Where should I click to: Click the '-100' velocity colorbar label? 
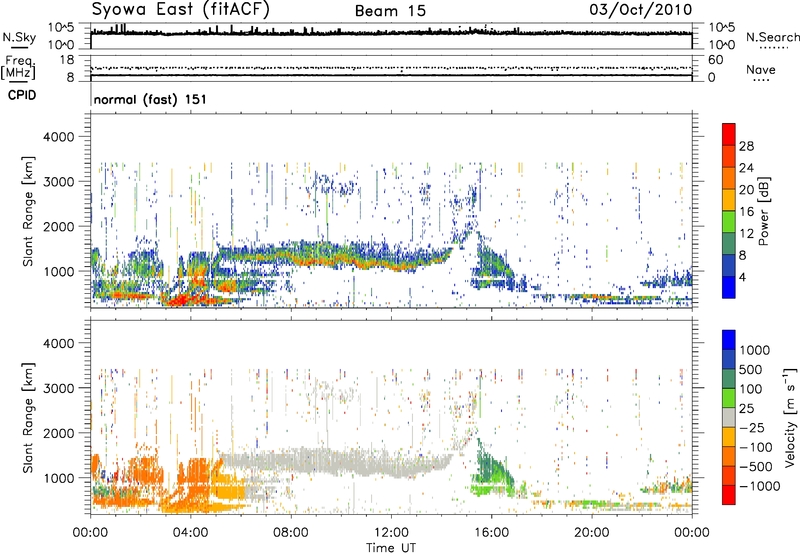pos(755,447)
